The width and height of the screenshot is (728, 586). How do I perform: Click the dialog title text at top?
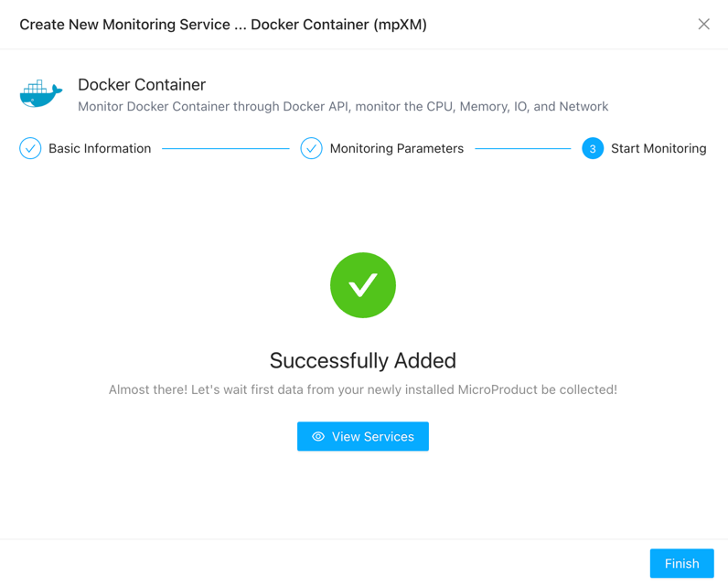point(223,25)
